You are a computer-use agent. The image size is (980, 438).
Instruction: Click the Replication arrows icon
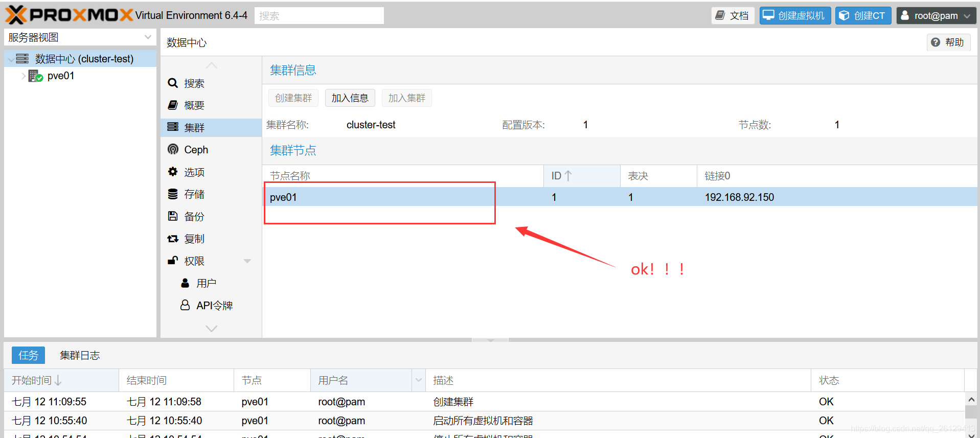173,239
